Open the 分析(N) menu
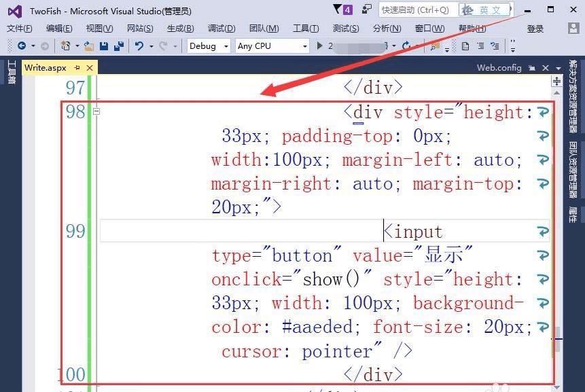This screenshot has width=585, height=392. pos(387,29)
